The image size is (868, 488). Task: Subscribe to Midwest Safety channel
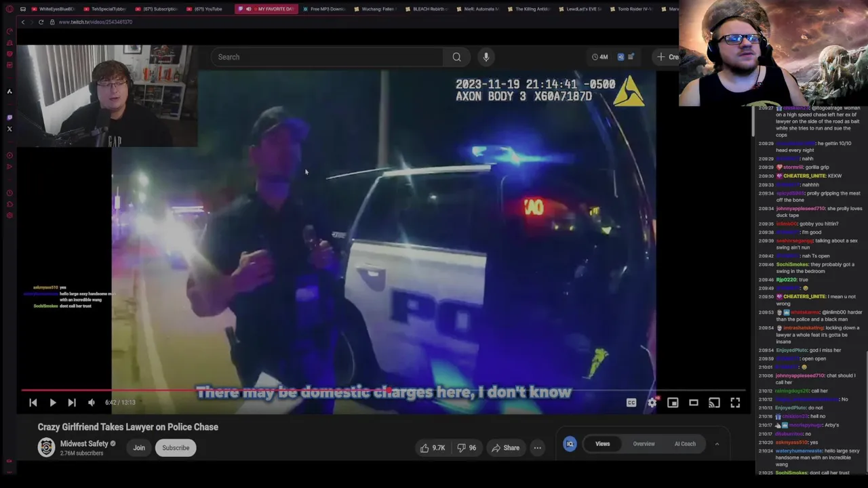pyautogui.click(x=176, y=448)
